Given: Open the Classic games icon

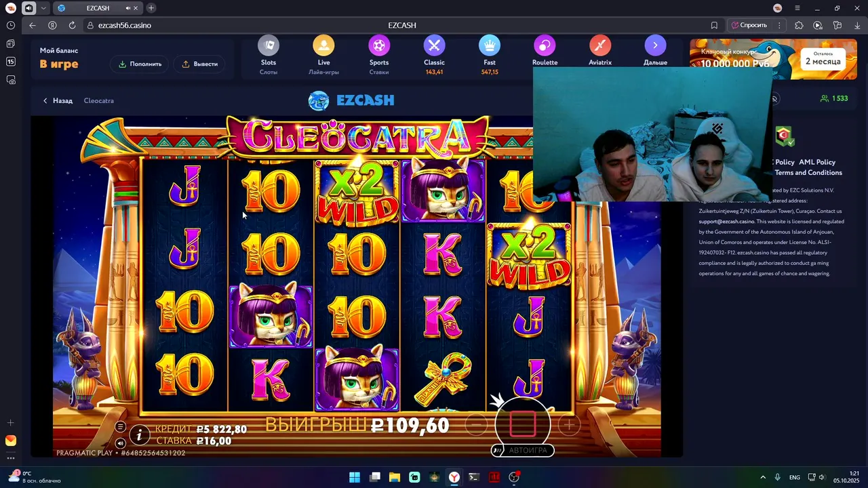Looking at the screenshot, I should [x=434, y=46].
